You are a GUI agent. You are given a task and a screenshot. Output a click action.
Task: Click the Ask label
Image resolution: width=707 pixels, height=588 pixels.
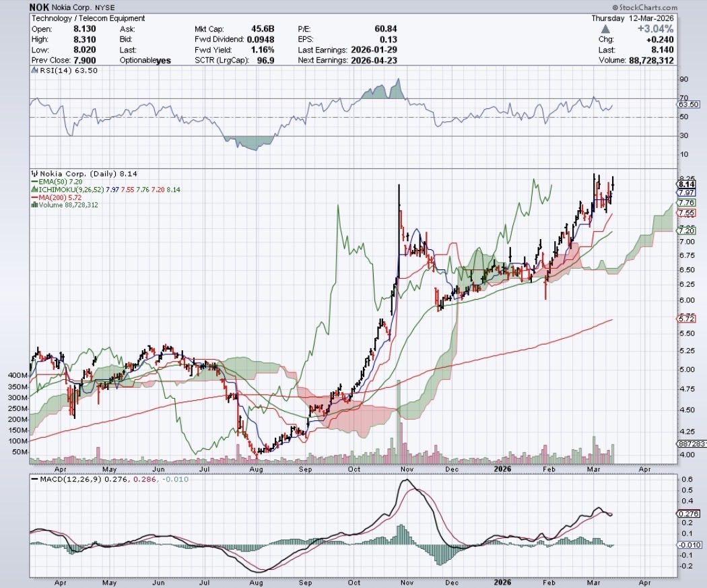126,29
